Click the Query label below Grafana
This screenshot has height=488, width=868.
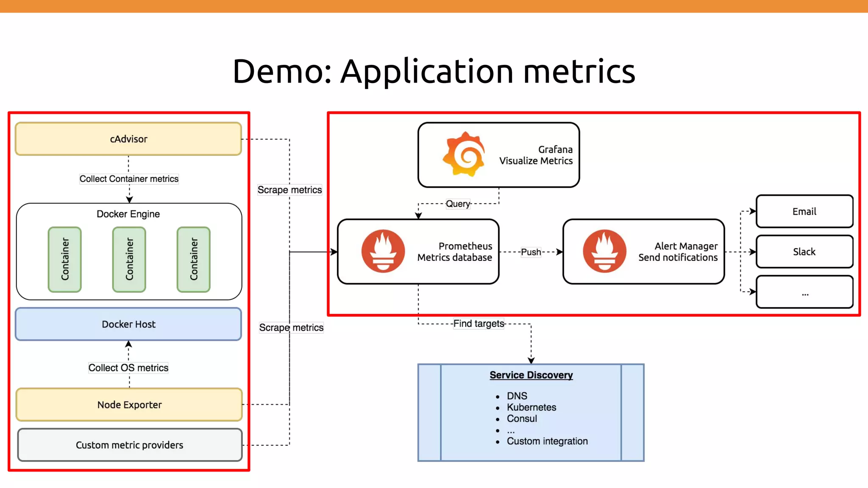[x=458, y=204]
